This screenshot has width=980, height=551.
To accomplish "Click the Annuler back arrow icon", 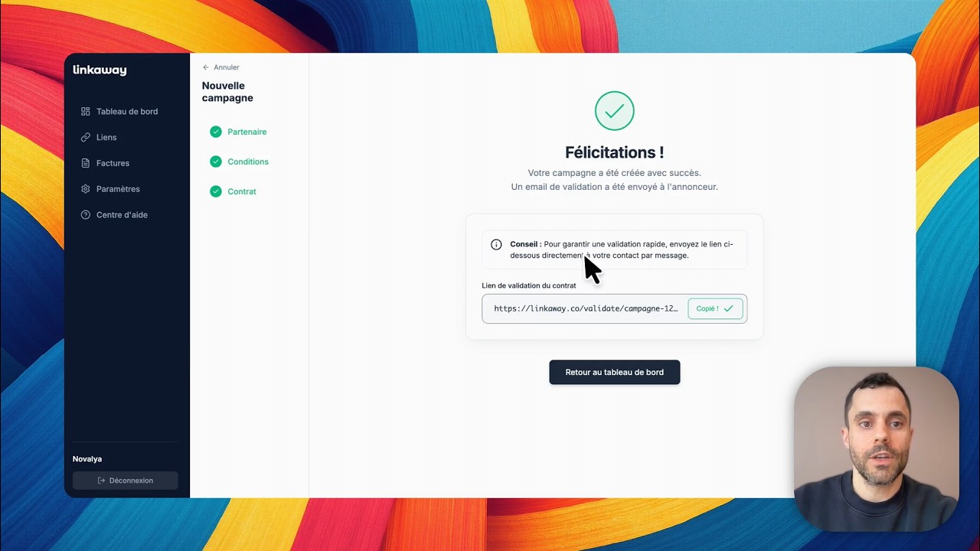I will coord(206,67).
